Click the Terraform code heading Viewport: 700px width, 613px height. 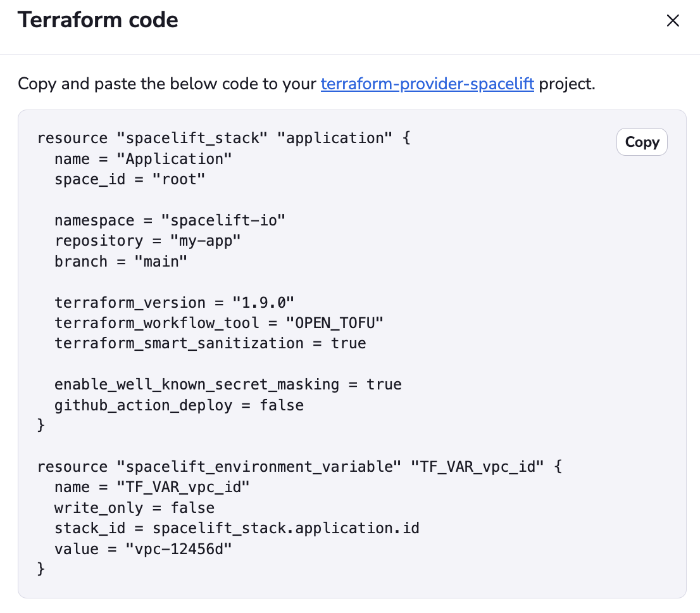[x=97, y=20]
